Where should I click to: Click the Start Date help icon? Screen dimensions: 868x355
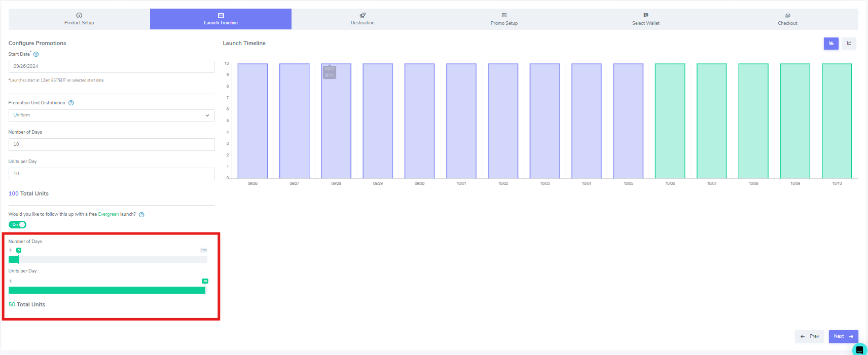(36, 54)
